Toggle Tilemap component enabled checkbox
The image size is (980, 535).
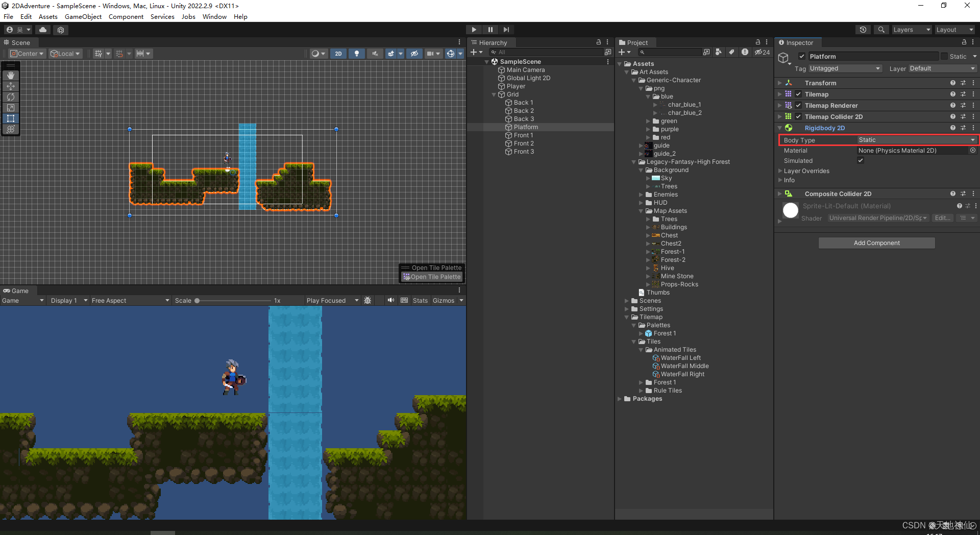coord(798,94)
